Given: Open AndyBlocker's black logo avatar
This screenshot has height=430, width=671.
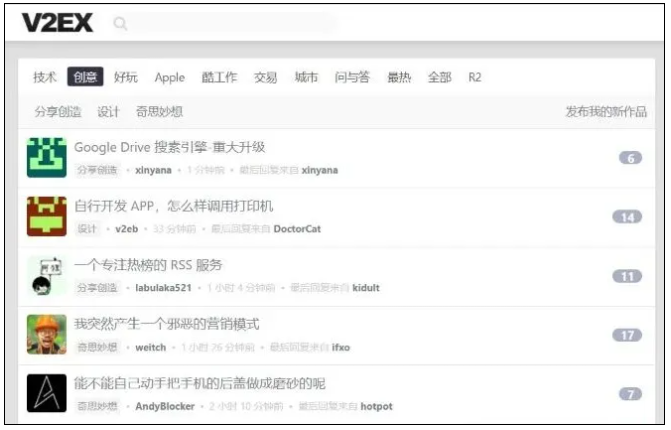Looking at the screenshot, I should 46,393.
